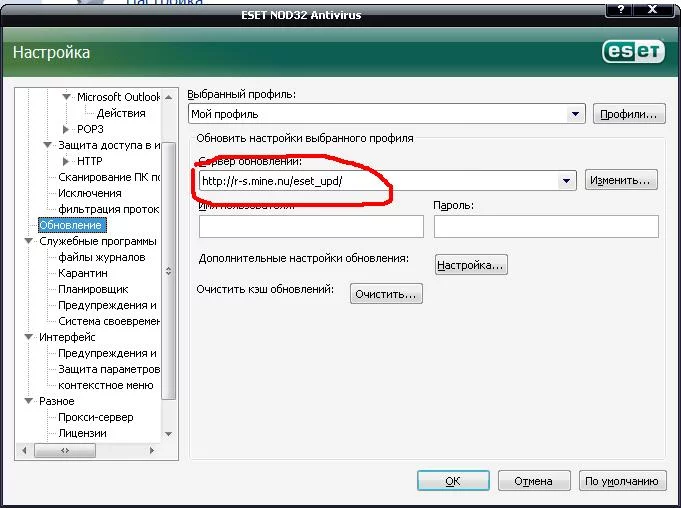The width and height of the screenshot is (681, 508).
Task: Select Защита параметров tree item
Action: tap(109, 369)
